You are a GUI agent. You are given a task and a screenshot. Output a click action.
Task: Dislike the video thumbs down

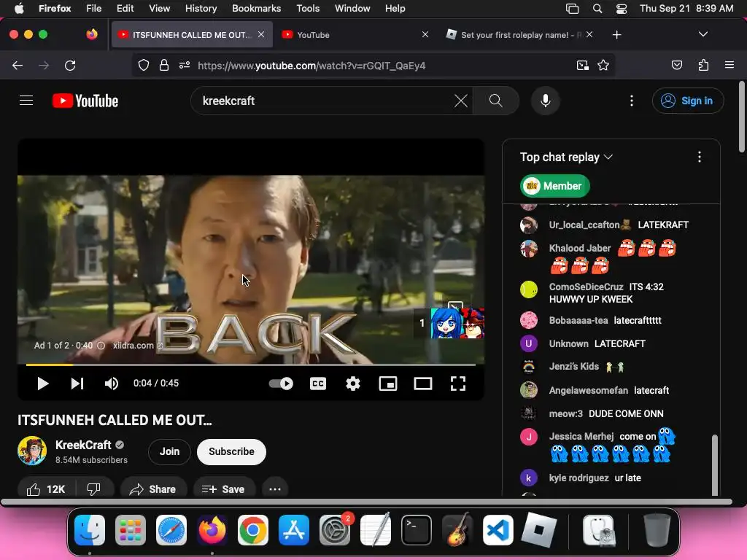point(94,489)
